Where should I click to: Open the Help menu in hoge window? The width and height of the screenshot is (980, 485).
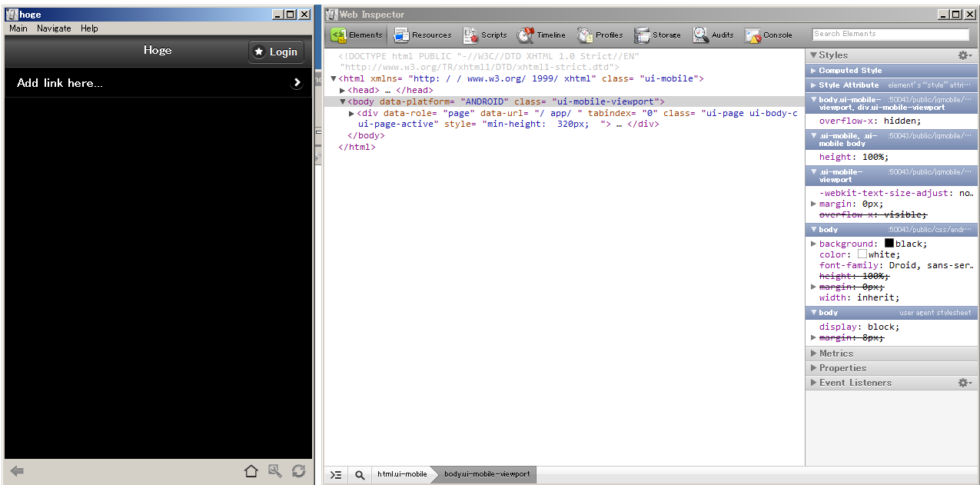pos(89,28)
